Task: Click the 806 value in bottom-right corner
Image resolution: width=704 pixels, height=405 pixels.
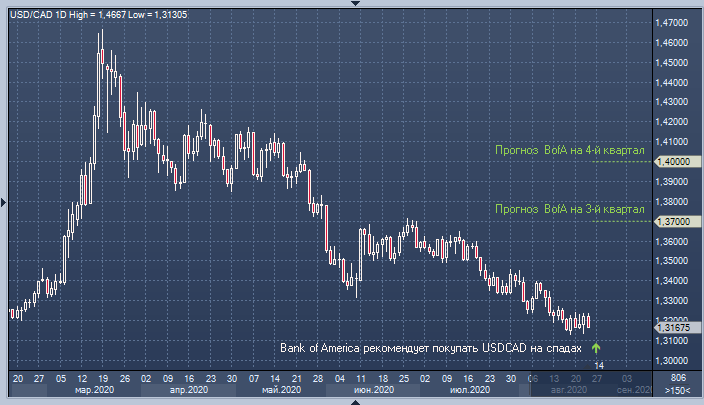Action: pos(677,379)
